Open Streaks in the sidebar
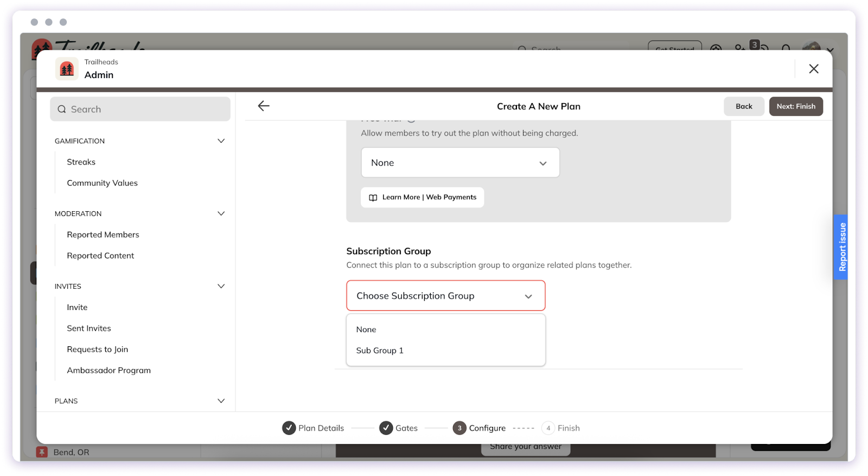The height and width of the screenshot is (476, 868). tap(81, 162)
